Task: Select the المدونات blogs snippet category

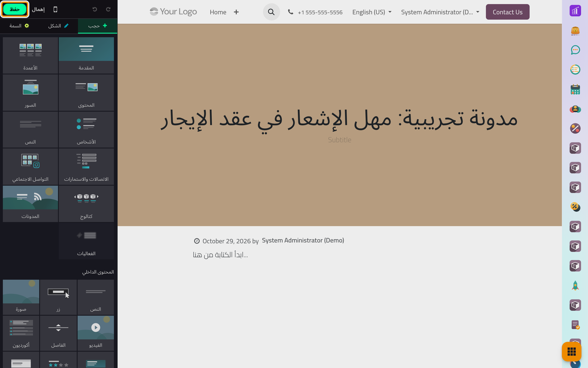Action: [30, 204]
